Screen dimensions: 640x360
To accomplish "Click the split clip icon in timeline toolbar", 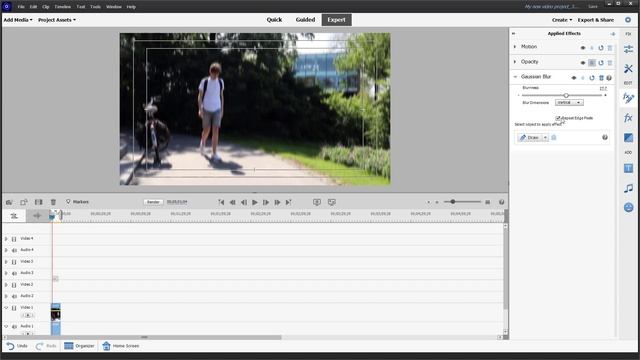I will point(38,202).
